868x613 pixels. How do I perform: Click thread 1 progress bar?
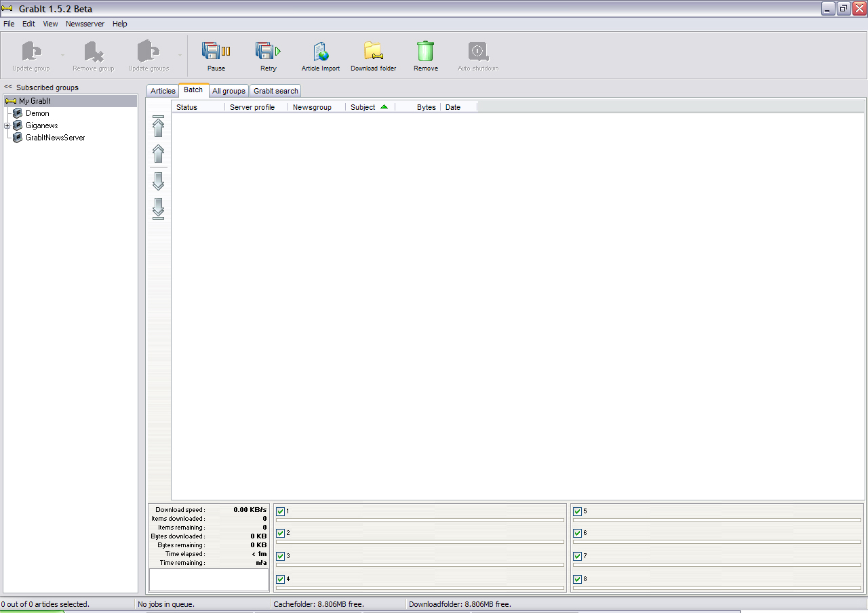pos(420,520)
